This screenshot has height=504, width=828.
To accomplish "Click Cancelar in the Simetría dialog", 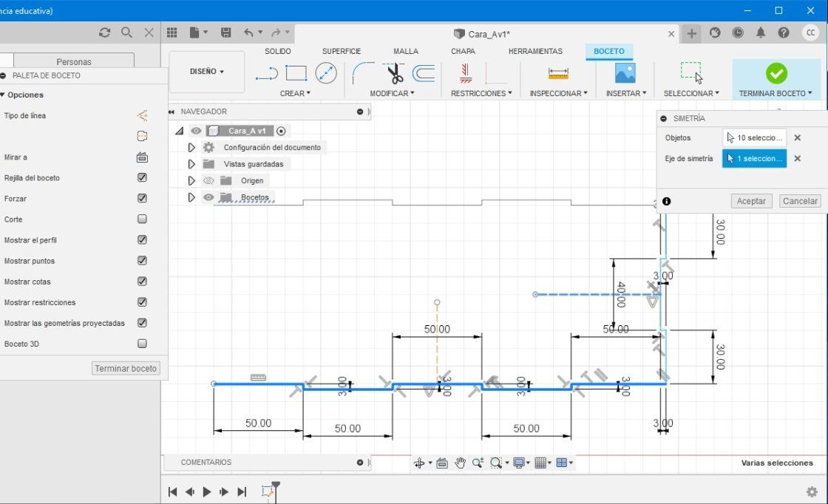I will pos(800,201).
